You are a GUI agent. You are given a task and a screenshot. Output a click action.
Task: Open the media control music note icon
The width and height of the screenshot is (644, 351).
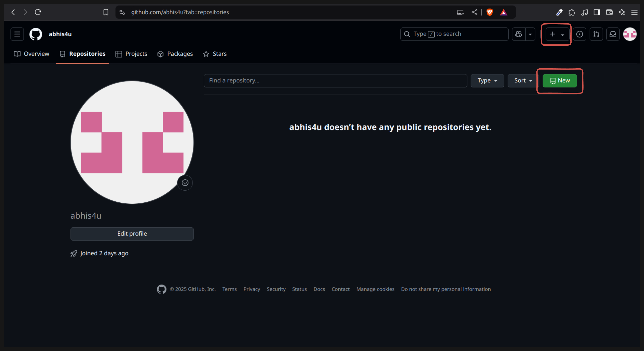pyautogui.click(x=584, y=12)
